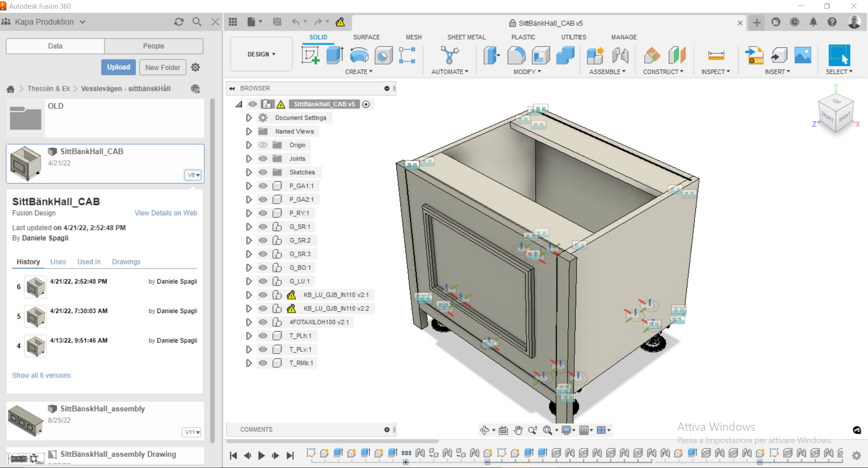Image resolution: width=868 pixels, height=468 pixels.
Task: Switch to the SHEET METAL tab
Action: tap(466, 37)
